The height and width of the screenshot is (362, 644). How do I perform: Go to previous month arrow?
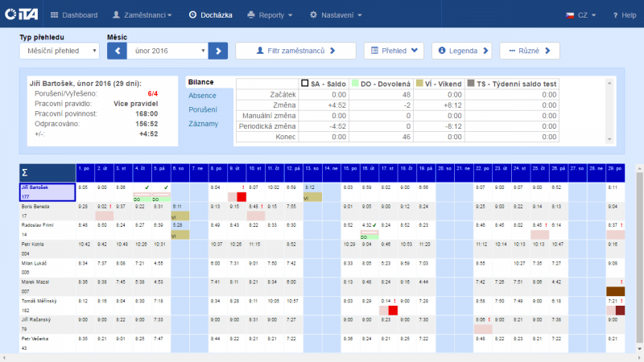pos(117,51)
